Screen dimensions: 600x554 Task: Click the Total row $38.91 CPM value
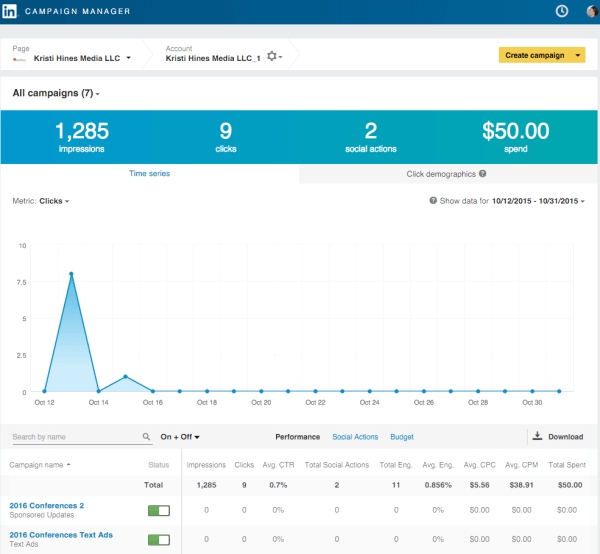pyautogui.click(x=521, y=485)
